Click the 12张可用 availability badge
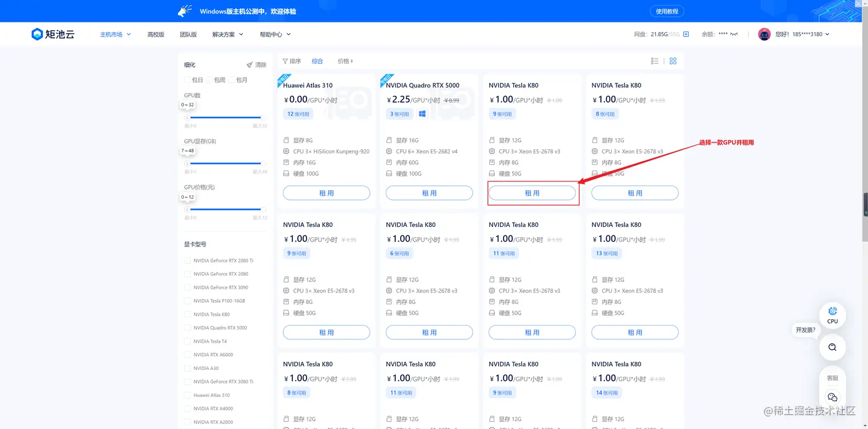This screenshot has height=429, width=868. 298,114
